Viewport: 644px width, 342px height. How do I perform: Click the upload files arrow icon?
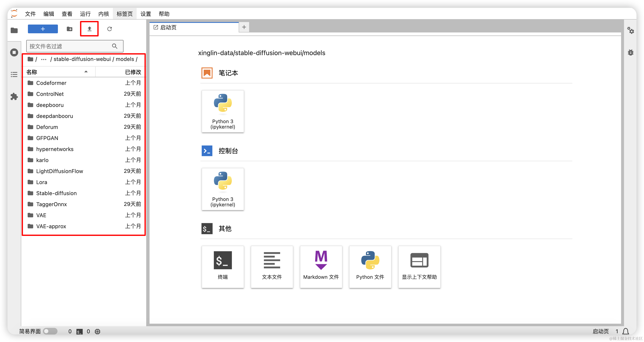[x=90, y=29]
